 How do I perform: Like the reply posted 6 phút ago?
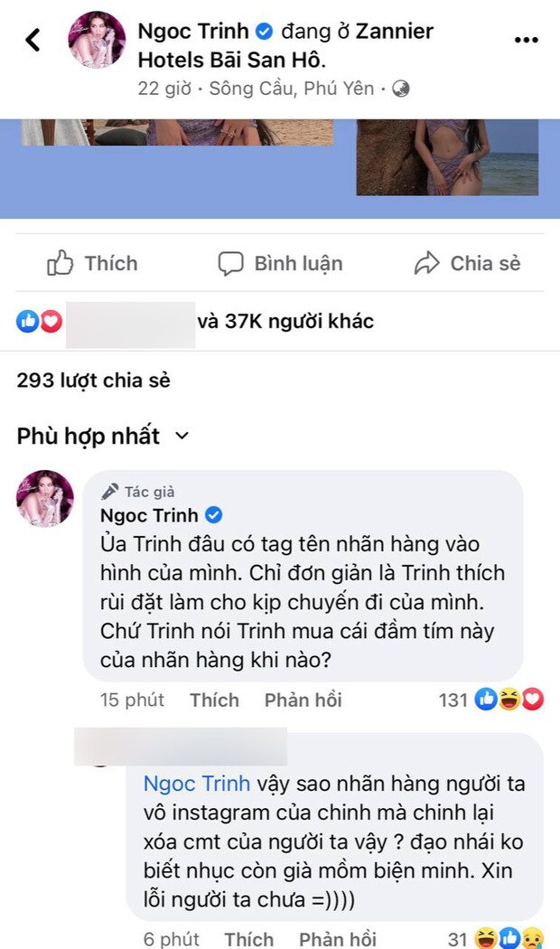click(248, 939)
